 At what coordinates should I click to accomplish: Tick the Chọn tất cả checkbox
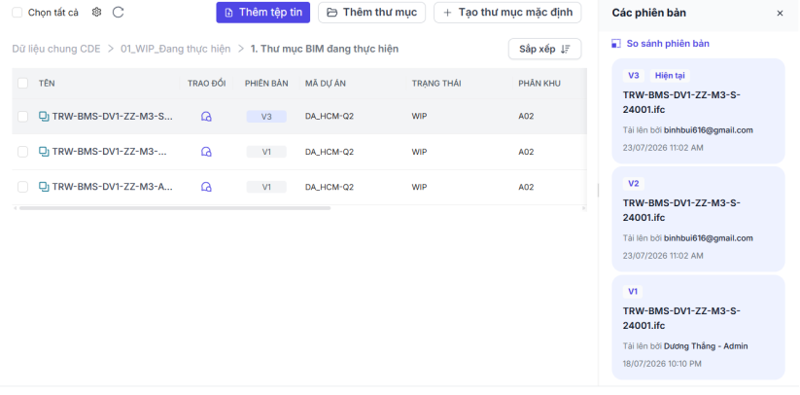[17, 12]
